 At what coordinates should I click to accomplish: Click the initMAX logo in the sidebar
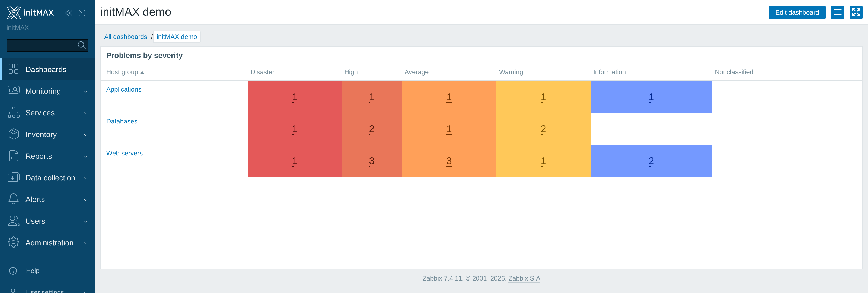click(x=30, y=13)
